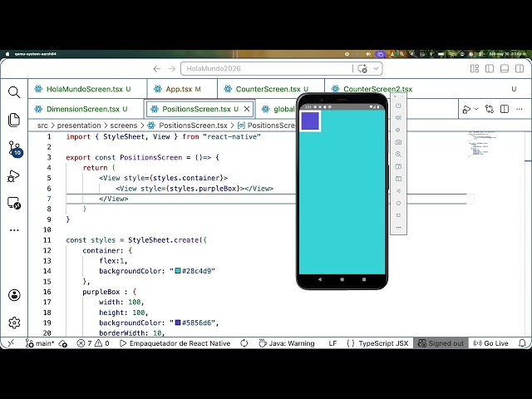The height and width of the screenshot is (399, 532).
Task: Click the refresh sync icon in status bar
Action: pos(244,343)
